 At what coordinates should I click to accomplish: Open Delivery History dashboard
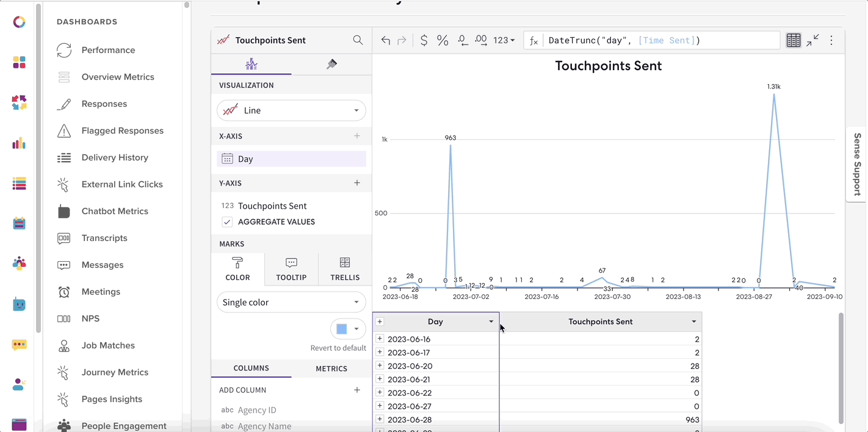[115, 157]
